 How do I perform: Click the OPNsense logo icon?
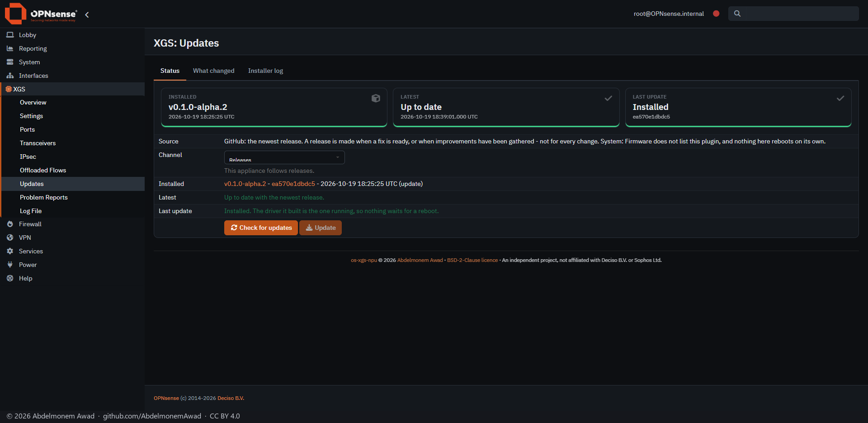[15, 14]
